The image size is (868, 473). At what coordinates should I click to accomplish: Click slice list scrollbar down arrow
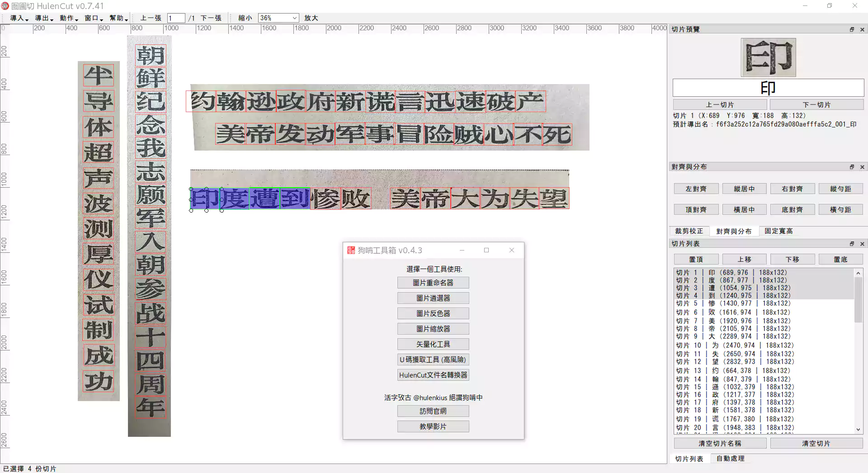[x=858, y=430]
